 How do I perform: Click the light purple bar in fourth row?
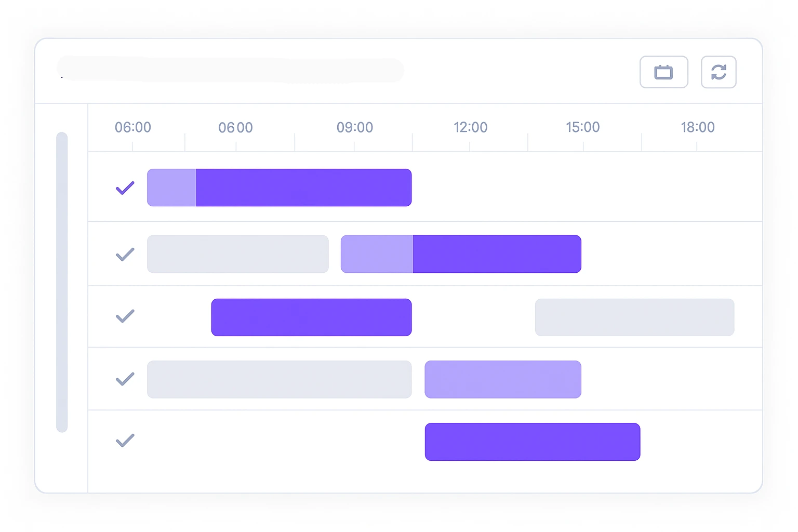click(x=502, y=379)
